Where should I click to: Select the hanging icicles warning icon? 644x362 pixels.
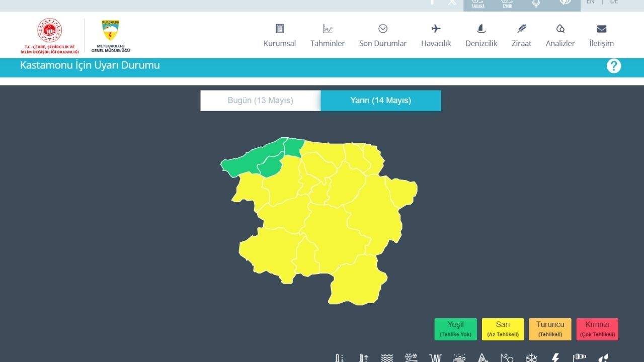coord(435,358)
